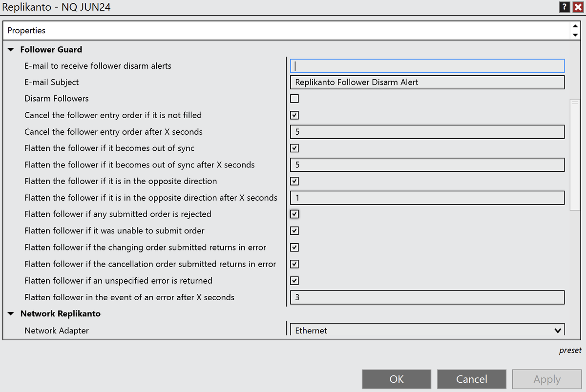Toggle flatten follower if unspecified error returned
This screenshot has width=586, height=392.
294,280
